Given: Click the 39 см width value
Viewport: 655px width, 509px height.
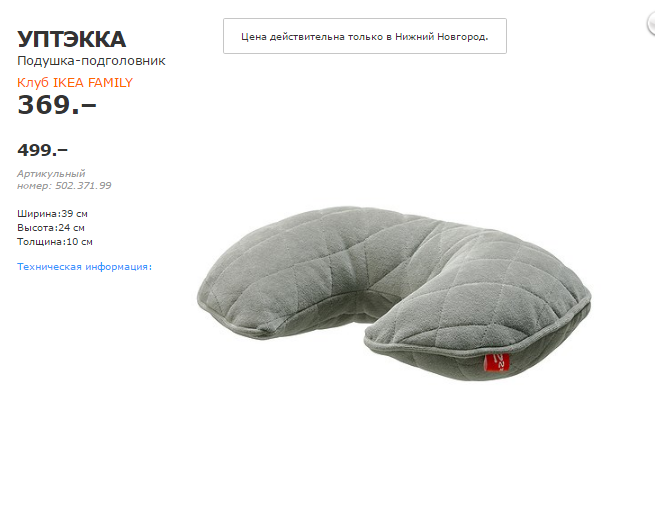Looking at the screenshot, I should [75, 214].
